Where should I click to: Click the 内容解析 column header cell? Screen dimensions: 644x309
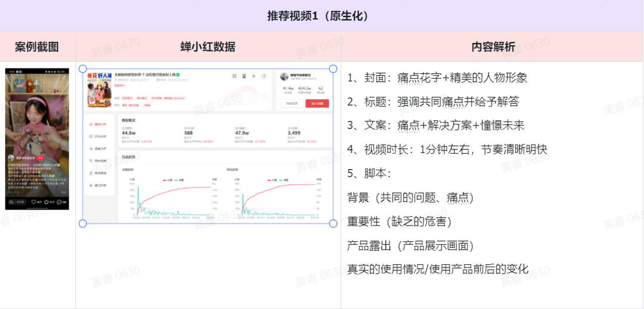493,46
